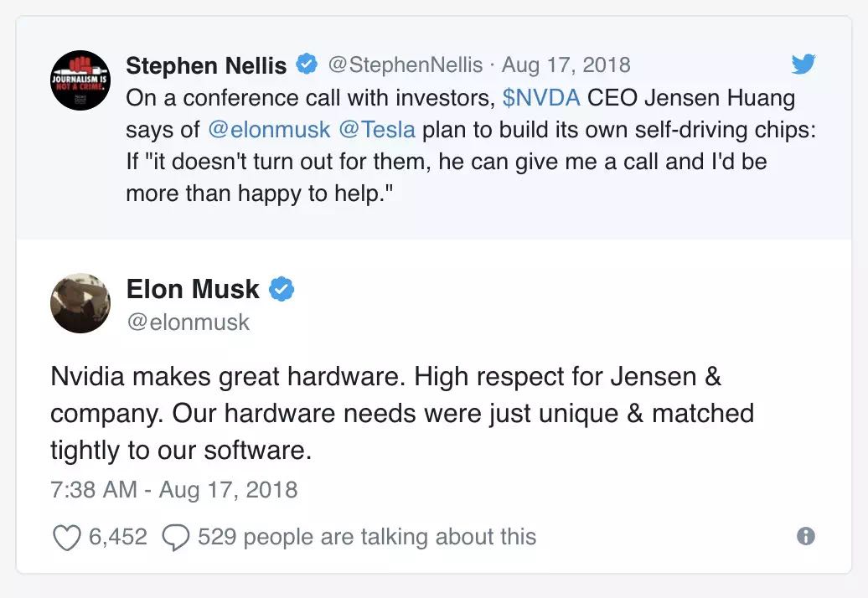
Task: Click the 6,452 likes count
Action: (x=118, y=536)
